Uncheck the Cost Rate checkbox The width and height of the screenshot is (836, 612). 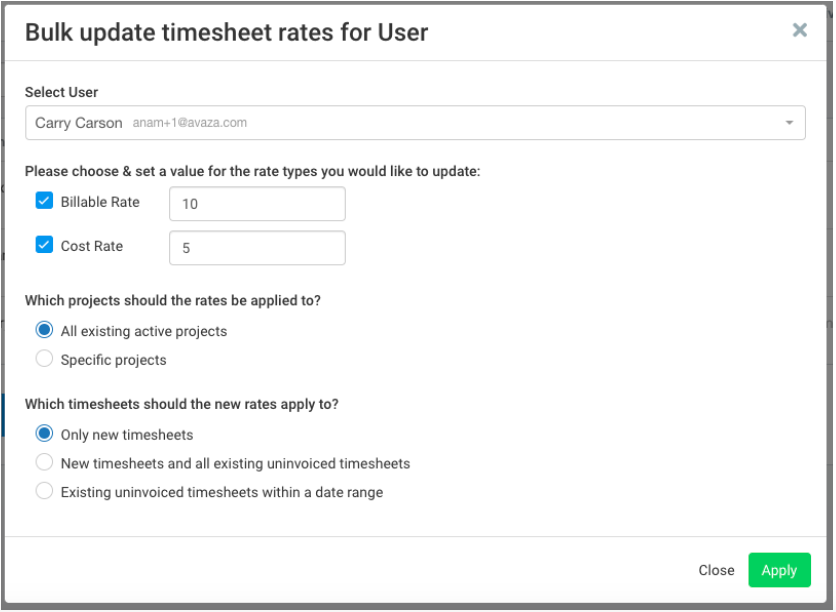(x=44, y=245)
